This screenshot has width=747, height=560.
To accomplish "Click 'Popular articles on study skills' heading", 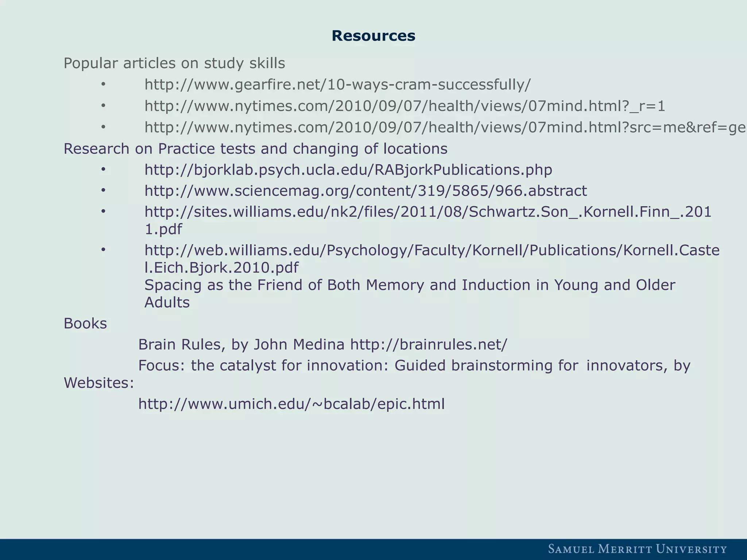I will 174,63.
